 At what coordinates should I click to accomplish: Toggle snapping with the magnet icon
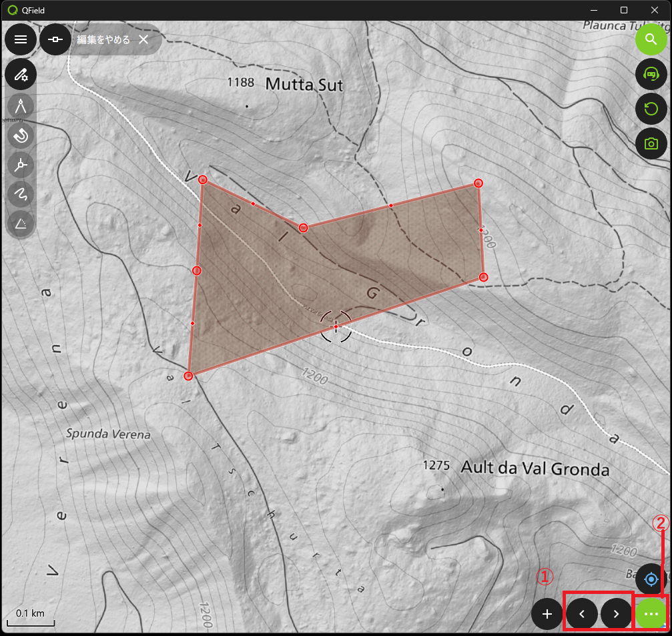point(21,135)
